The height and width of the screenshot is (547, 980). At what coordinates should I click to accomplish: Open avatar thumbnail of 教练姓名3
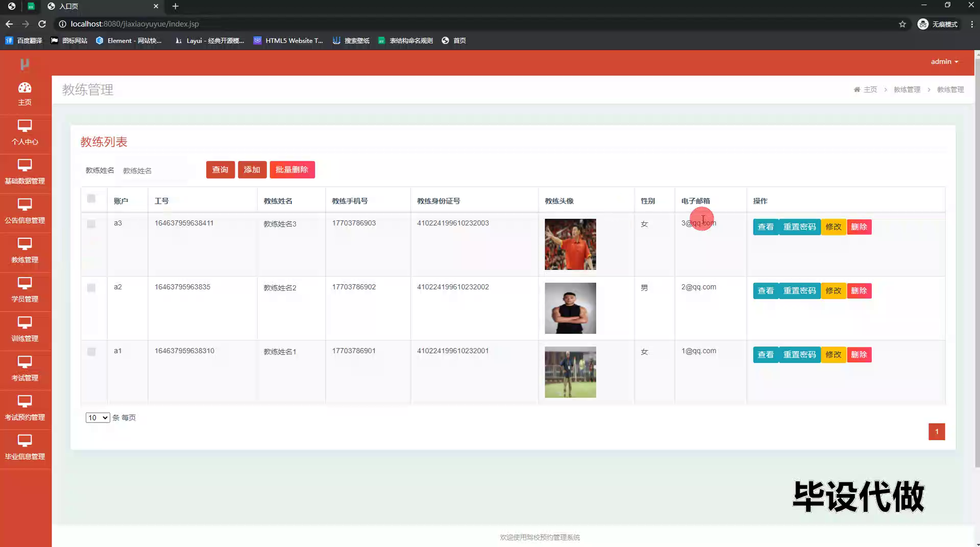[x=570, y=244]
